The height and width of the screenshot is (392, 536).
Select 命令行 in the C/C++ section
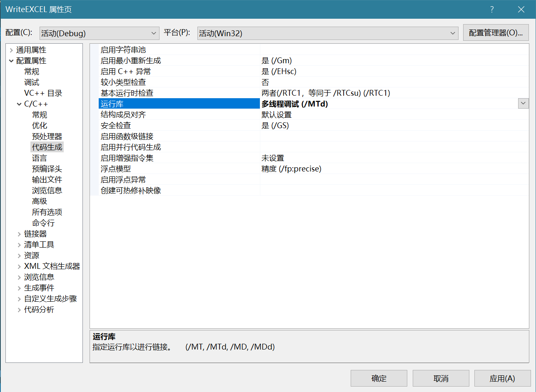click(43, 223)
